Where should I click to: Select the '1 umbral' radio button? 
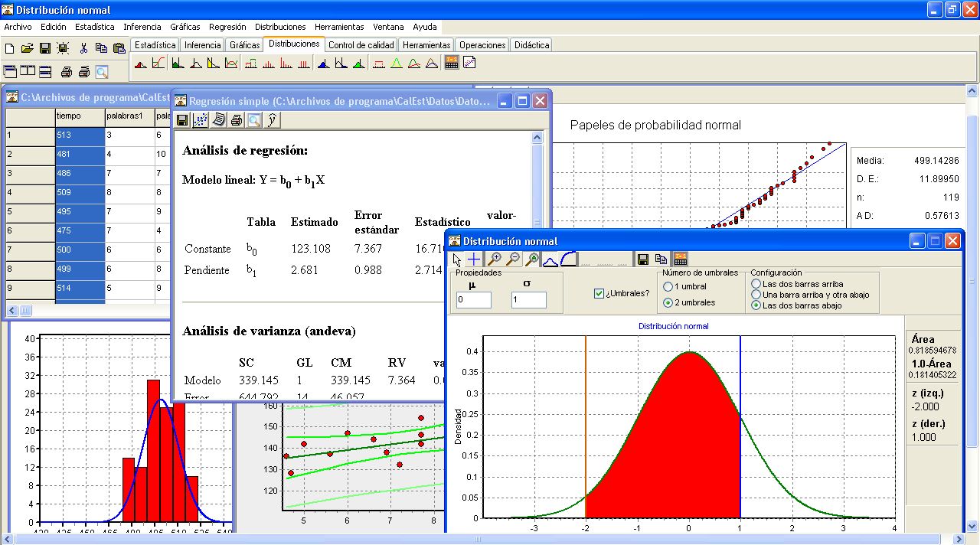point(668,286)
